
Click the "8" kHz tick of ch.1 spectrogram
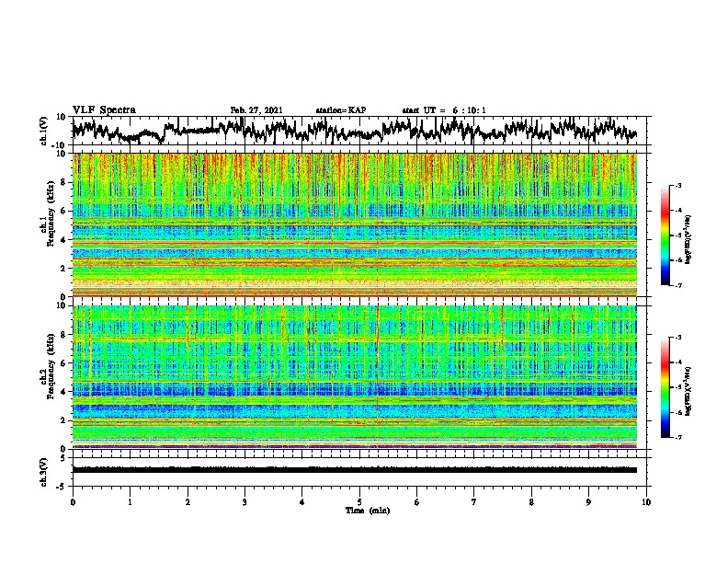[x=64, y=182]
